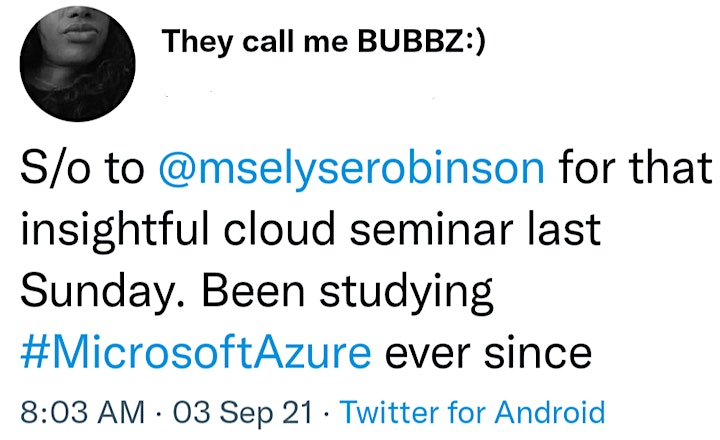Click the display name They call me BUBBZ:)
The image size is (720, 440).
323,42
